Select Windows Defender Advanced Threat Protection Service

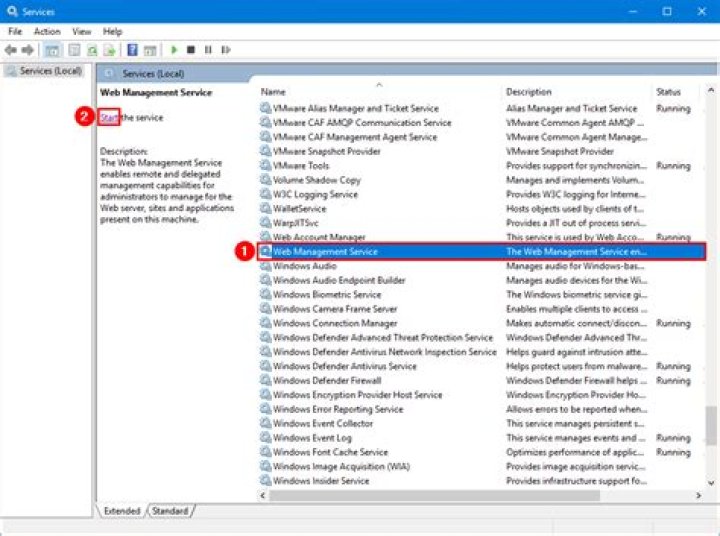[382, 338]
